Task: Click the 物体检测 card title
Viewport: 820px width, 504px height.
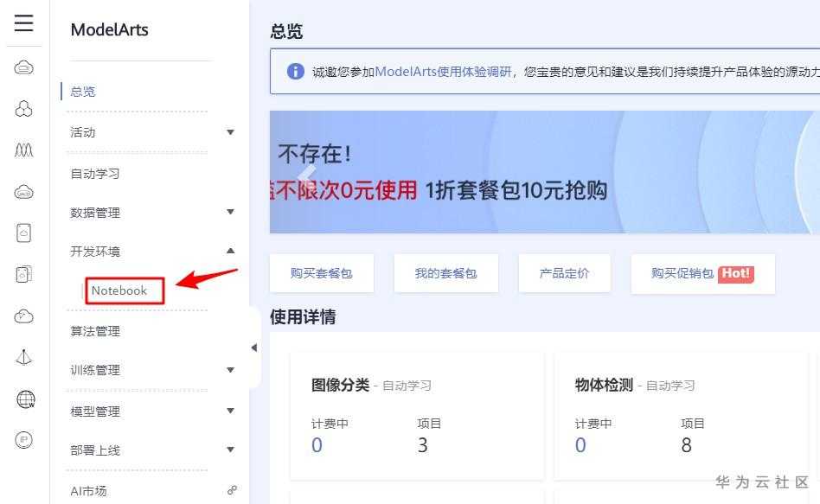Action: click(604, 385)
